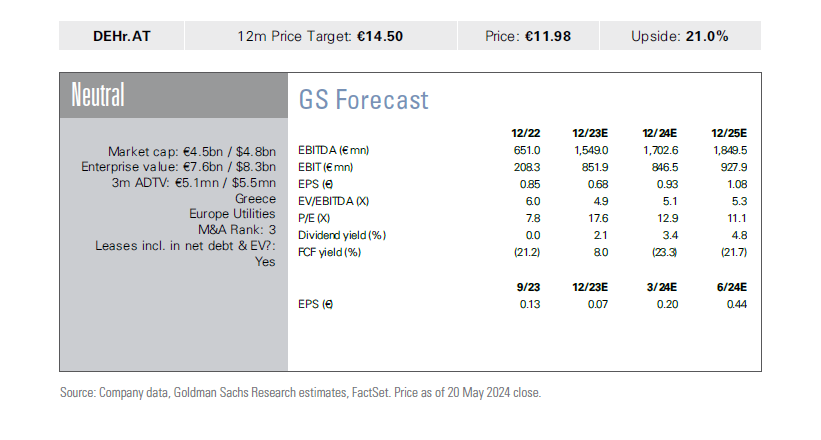Image resolution: width=821 pixels, height=440 pixels.
Task: Select the Price €11.98 cell
Action: coord(528,36)
